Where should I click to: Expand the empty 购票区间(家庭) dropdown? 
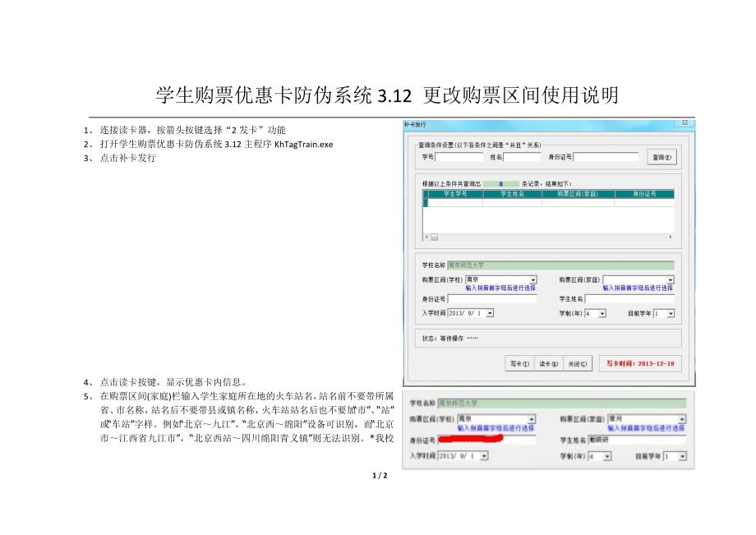pos(670,280)
